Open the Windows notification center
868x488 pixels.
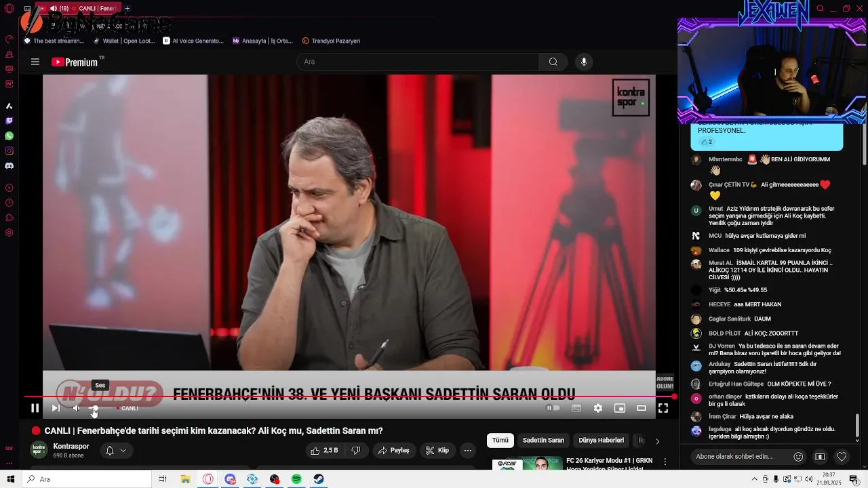coord(854,479)
